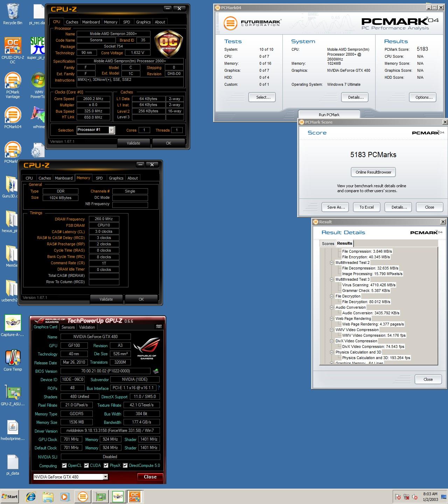The image size is (448, 504).
Task: Switch to the Caches tab in the upper CPU-Z window
Action: (x=72, y=22)
